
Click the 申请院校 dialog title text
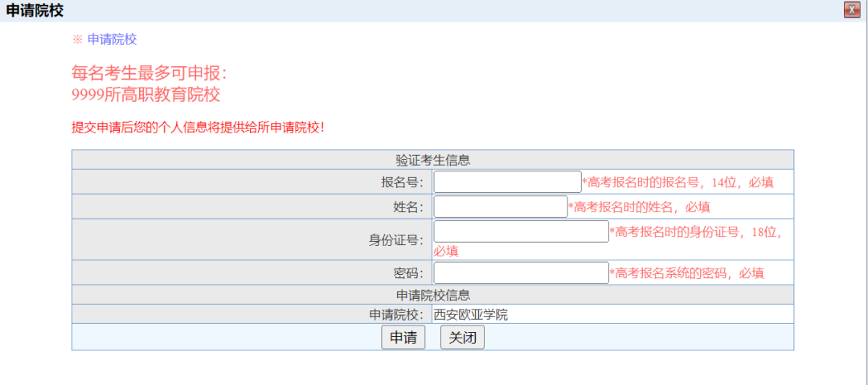pyautogui.click(x=35, y=10)
